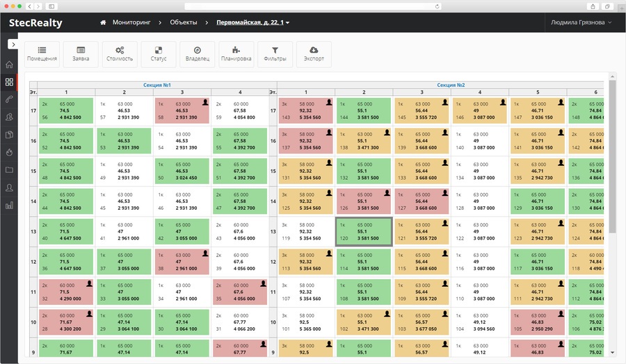Select the grid tiles sidebar icon
626x364 pixels.
9,82
